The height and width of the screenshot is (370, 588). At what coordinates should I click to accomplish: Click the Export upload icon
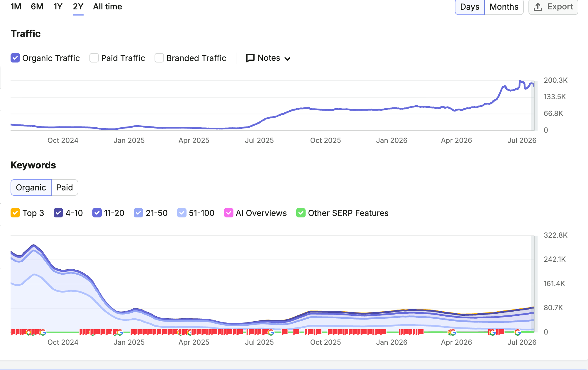coord(538,7)
